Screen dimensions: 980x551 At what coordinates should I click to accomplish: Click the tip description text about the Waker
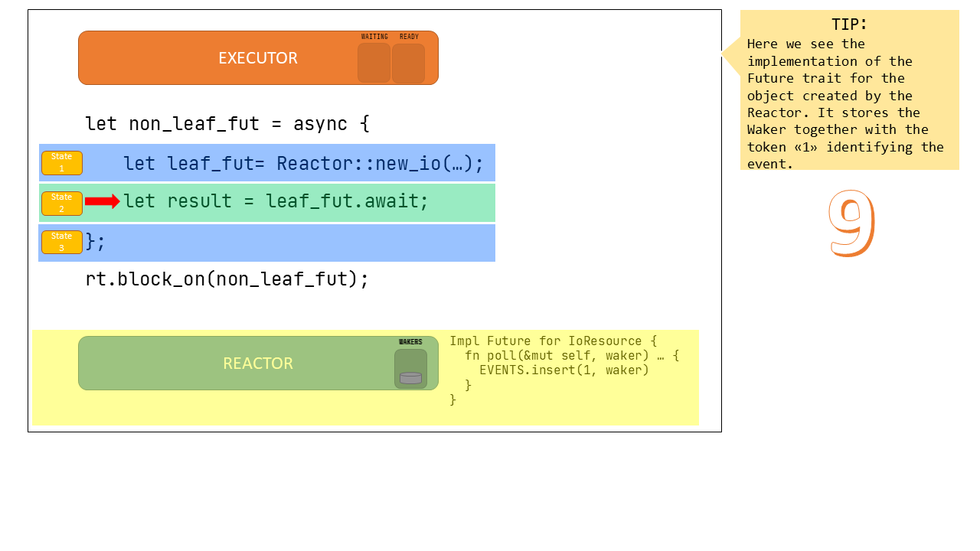[845, 104]
